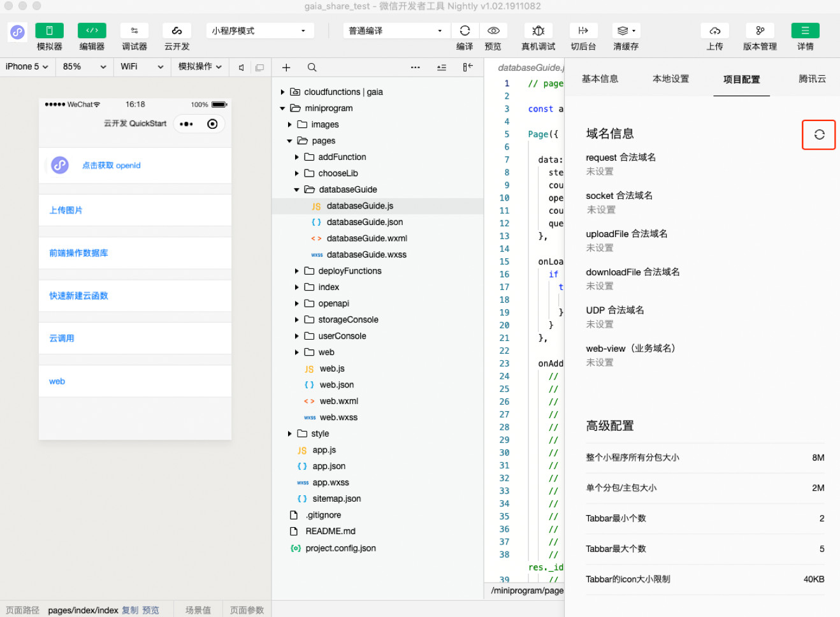840x617 pixels.
Task: Click the get openid link in simulator
Action: (111, 166)
